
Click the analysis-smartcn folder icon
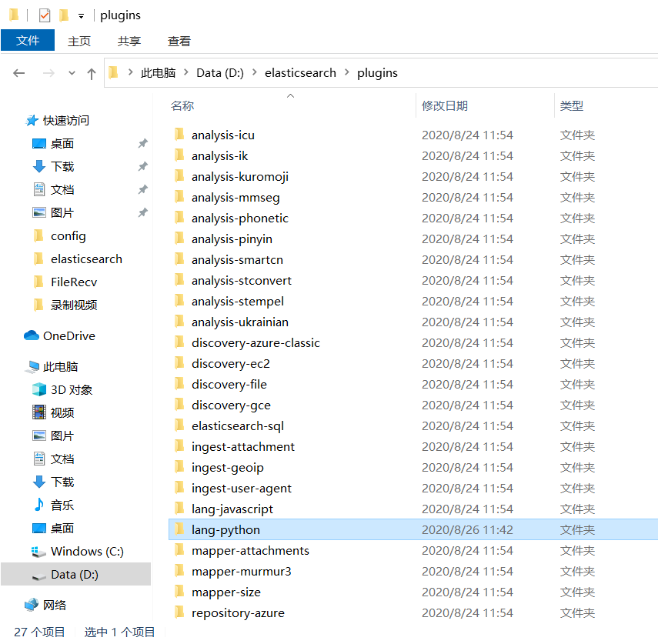pos(179,259)
